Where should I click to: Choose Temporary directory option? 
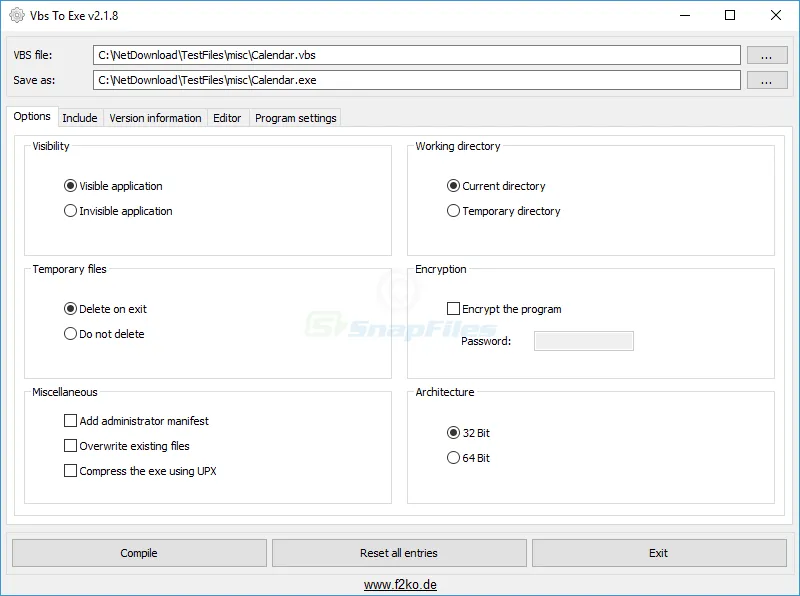click(x=504, y=211)
